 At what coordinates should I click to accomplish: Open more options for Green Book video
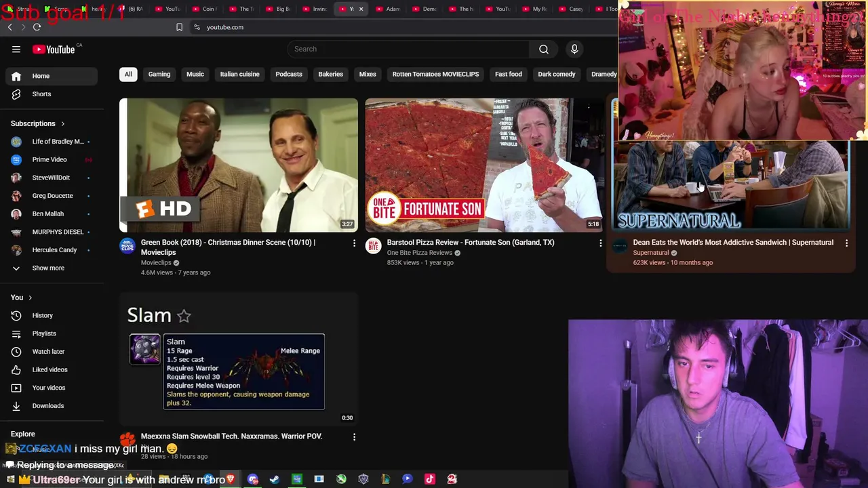pyautogui.click(x=354, y=243)
